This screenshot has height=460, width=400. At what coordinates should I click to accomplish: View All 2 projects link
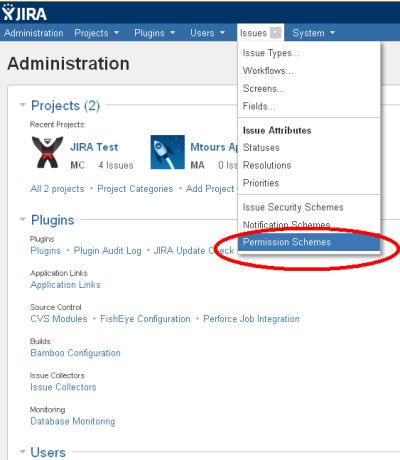[x=57, y=189]
